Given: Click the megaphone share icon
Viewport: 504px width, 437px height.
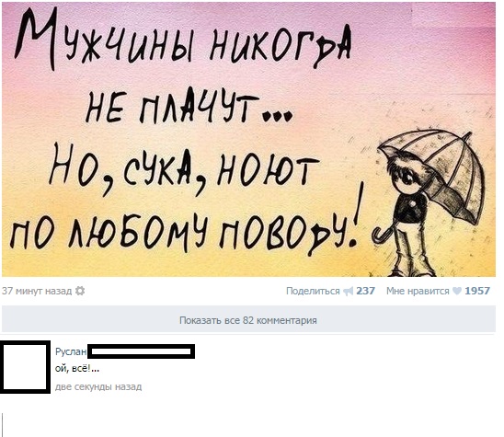Looking at the screenshot, I should click(348, 292).
